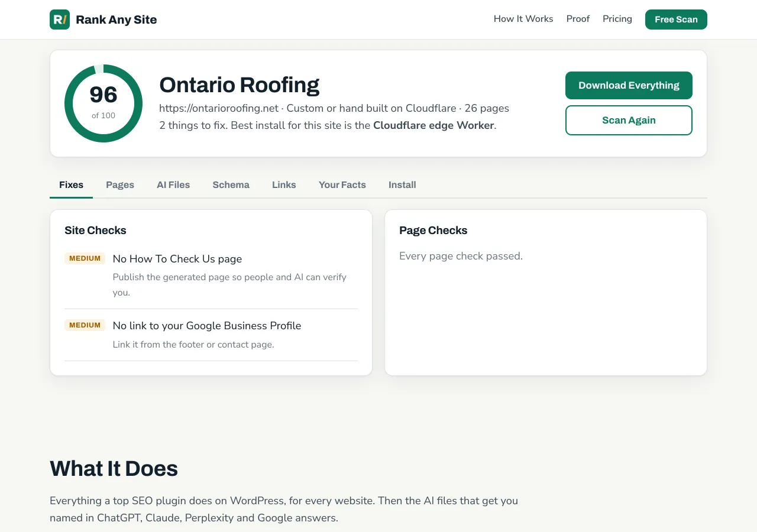Select No link to your Google Business Profile

(x=207, y=326)
